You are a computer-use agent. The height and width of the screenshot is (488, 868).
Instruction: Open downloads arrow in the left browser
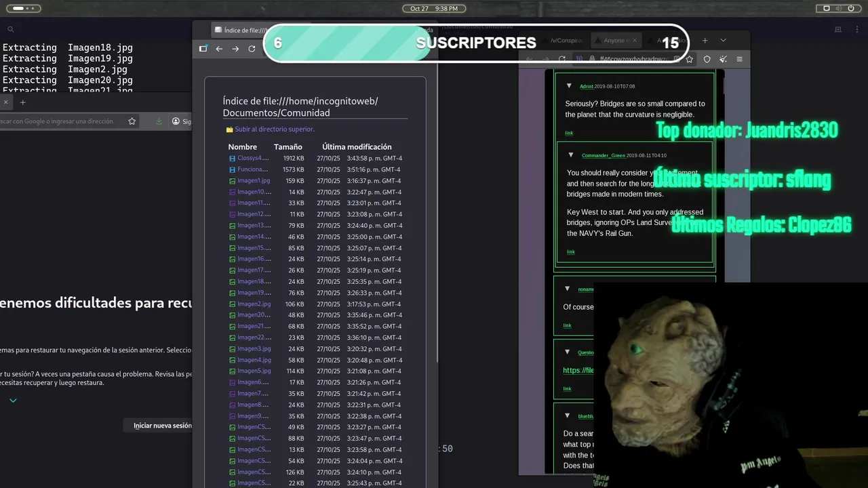click(x=159, y=121)
